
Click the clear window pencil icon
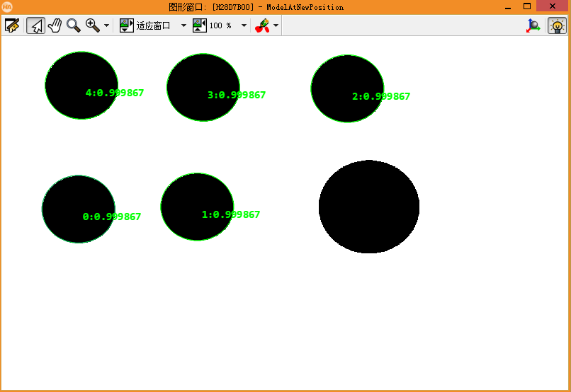point(11,25)
